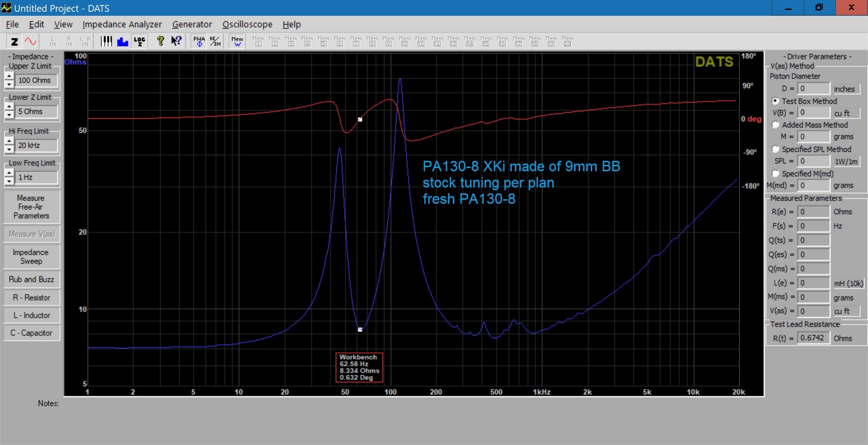
Task: Select the Mem 12 memory slot icon
Action: [437, 42]
